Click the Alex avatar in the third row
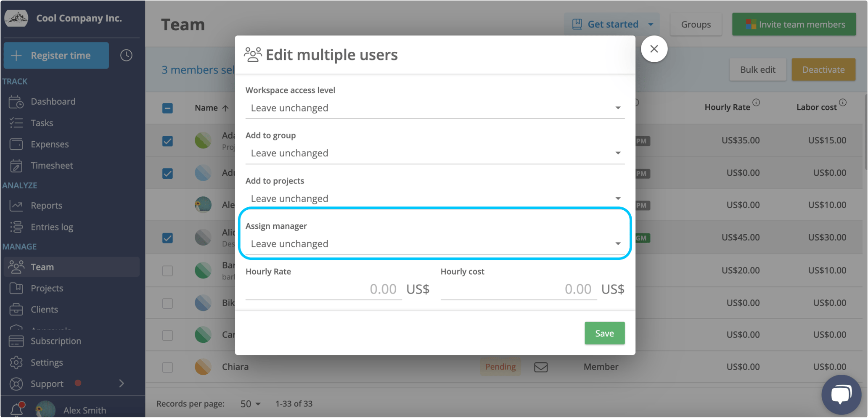This screenshot has width=868, height=418. tap(203, 205)
